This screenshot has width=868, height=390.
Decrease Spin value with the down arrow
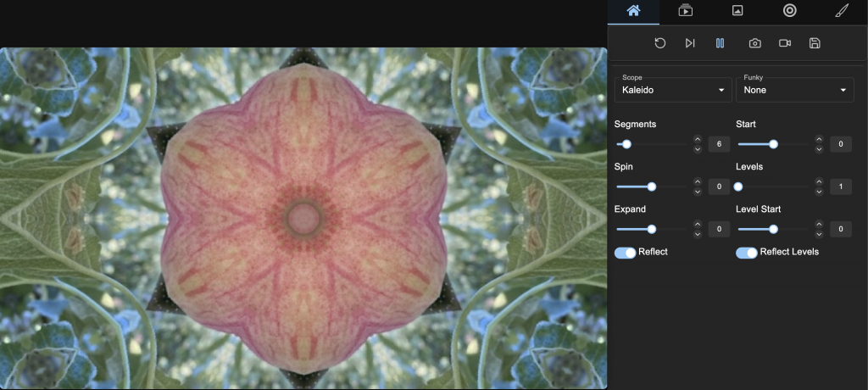pyautogui.click(x=698, y=192)
